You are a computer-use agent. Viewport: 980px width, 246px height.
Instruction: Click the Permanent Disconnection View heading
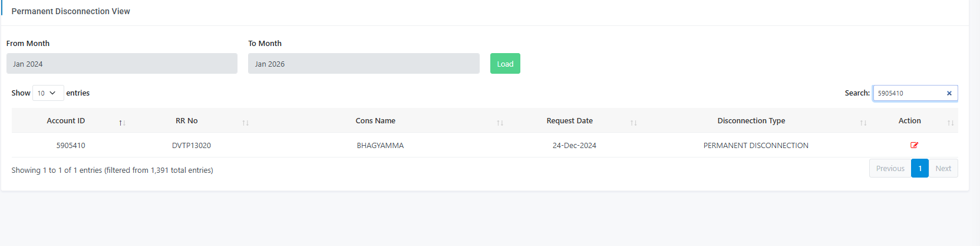71,11
